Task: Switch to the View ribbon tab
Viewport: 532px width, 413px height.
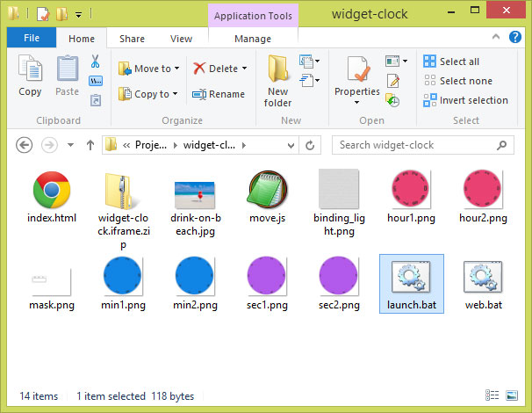Action: pyautogui.click(x=181, y=39)
